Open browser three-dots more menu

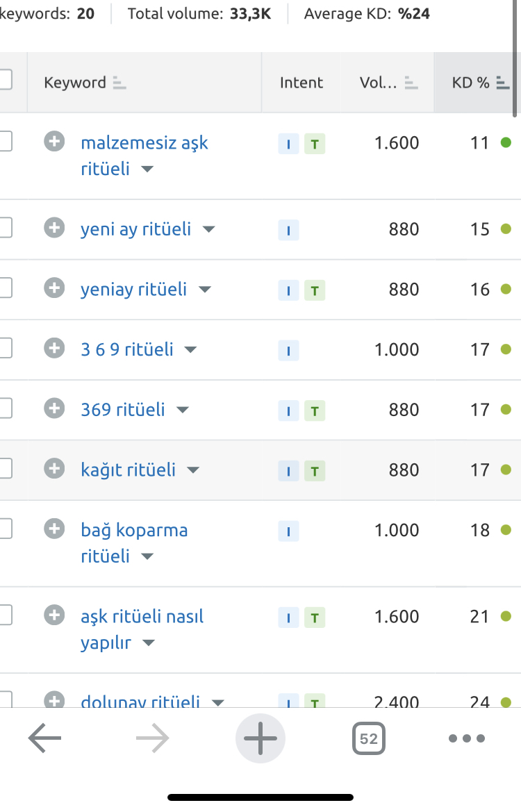coord(467,738)
